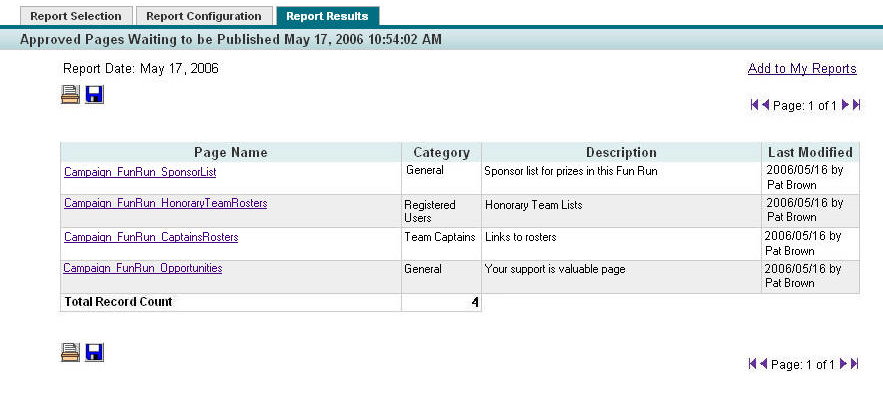Screen dimensions: 883x393
Task: Click the Last Modified column header
Action: [x=810, y=152]
